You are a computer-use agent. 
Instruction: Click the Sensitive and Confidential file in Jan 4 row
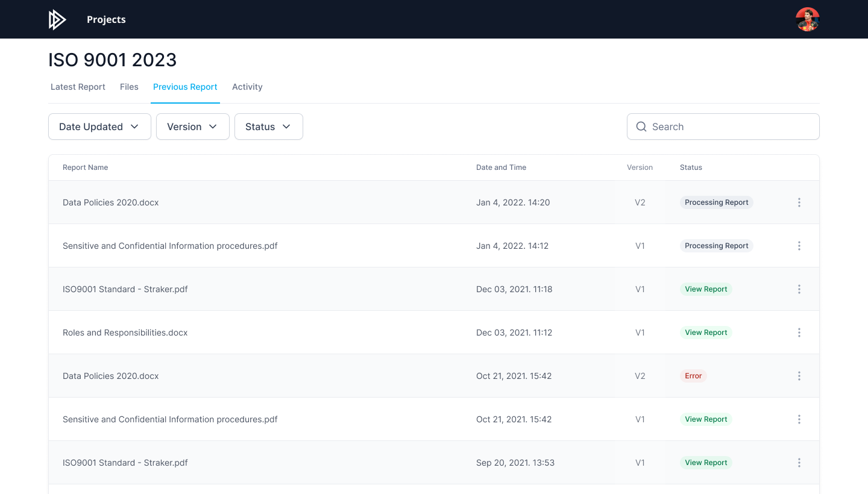[170, 246]
